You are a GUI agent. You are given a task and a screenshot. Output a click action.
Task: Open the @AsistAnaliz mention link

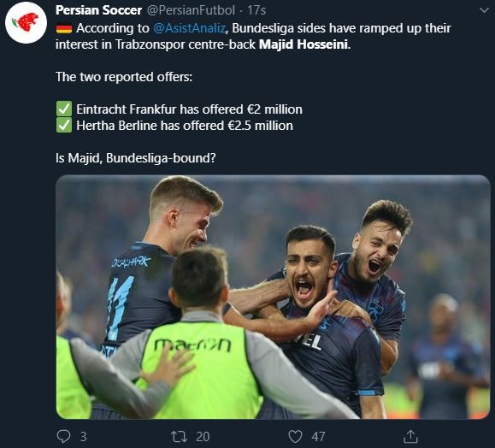(190, 28)
